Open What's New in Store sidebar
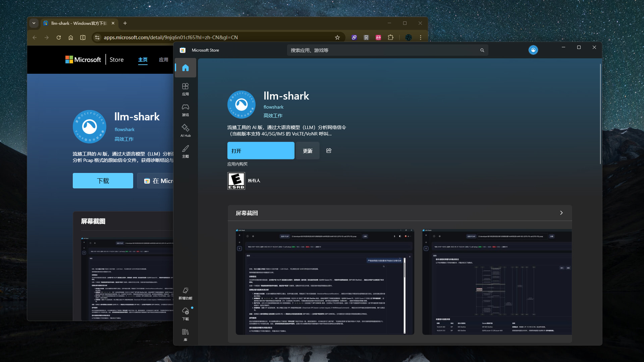Image resolution: width=644 pixels, height=362 pixels. pos(185,293)
